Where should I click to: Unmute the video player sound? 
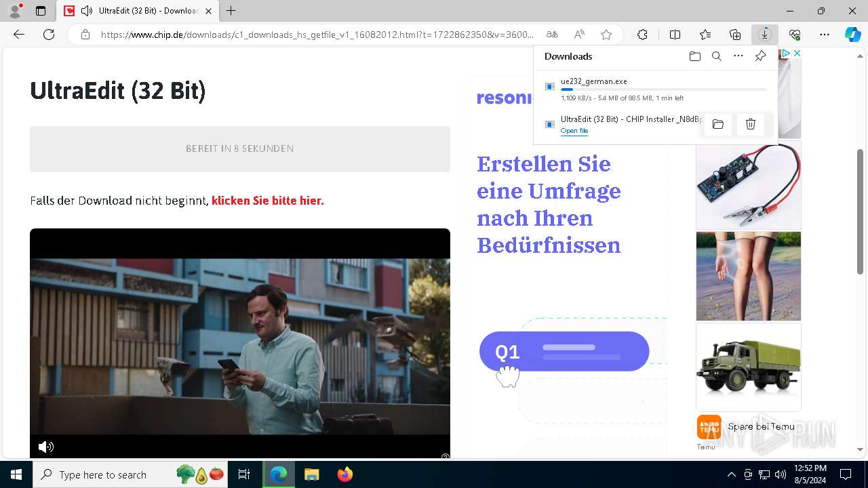coord(45,447)
